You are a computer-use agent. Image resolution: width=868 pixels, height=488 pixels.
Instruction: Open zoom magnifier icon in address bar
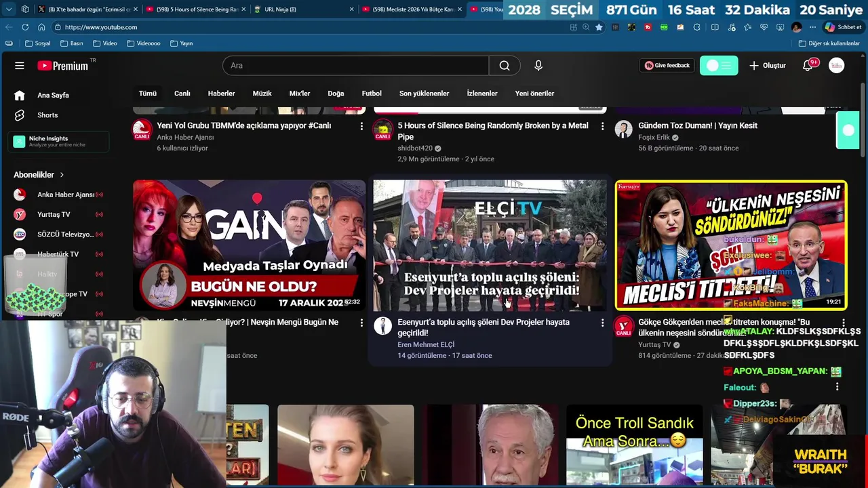[x=586, y=27]
